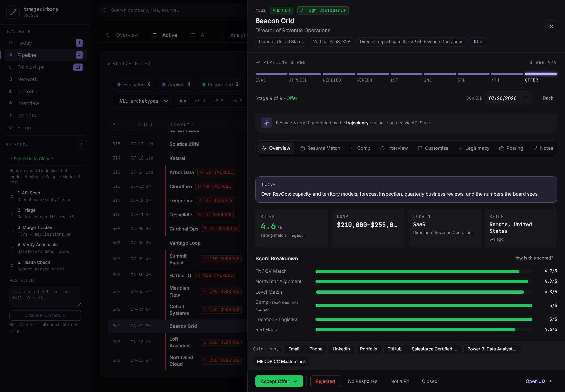Click the trajecktory logo icon
Viewport: 565px width, 392px height.
click(13, 12)
